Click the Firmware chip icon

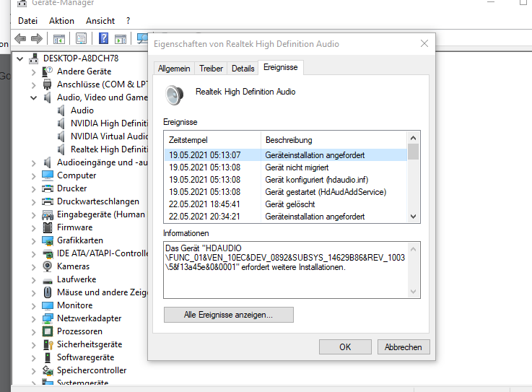coord(48,227)
